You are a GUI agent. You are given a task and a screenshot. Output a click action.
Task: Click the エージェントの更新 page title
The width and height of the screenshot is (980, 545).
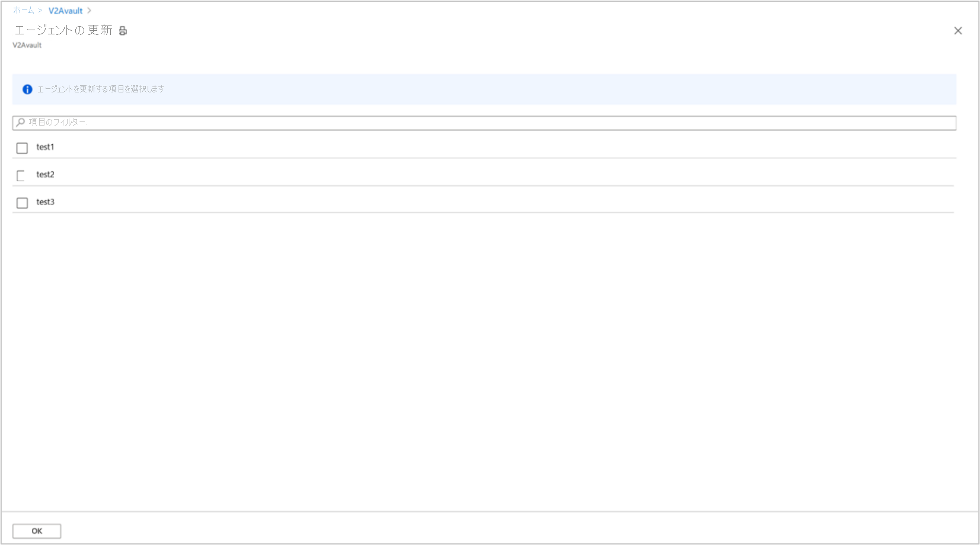63,30
